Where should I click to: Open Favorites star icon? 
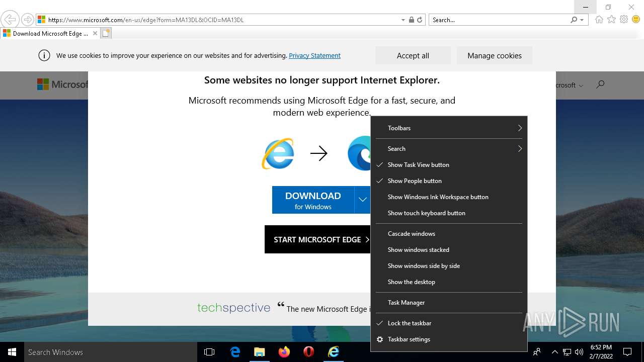coord(611,20)
